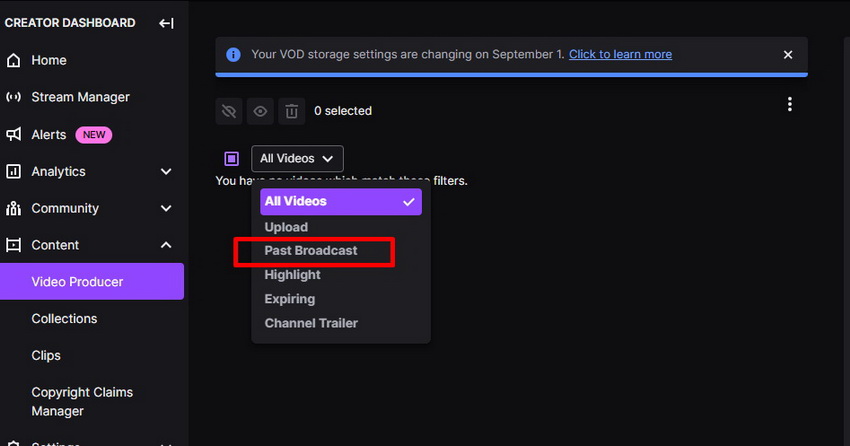
Task: Go to Home in sidebar
Action: pos(49,60)
